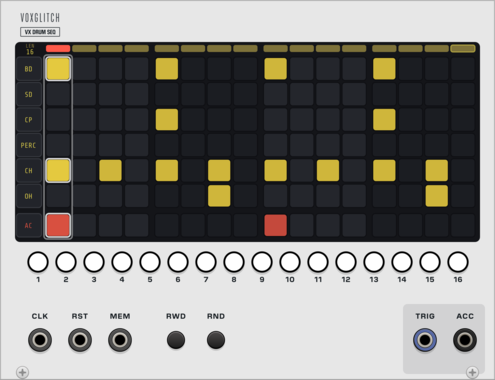Select the CH track label

(29, 171)
